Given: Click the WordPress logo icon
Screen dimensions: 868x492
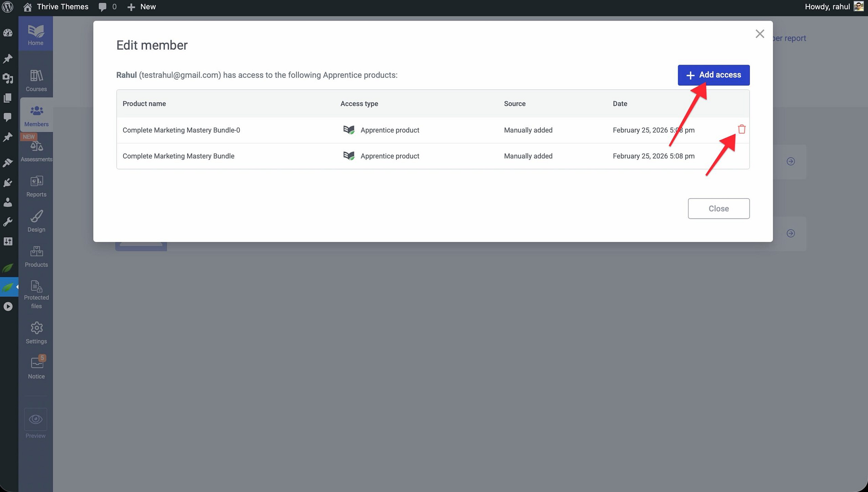Looking at the screenshot, I should coord(8,7).
